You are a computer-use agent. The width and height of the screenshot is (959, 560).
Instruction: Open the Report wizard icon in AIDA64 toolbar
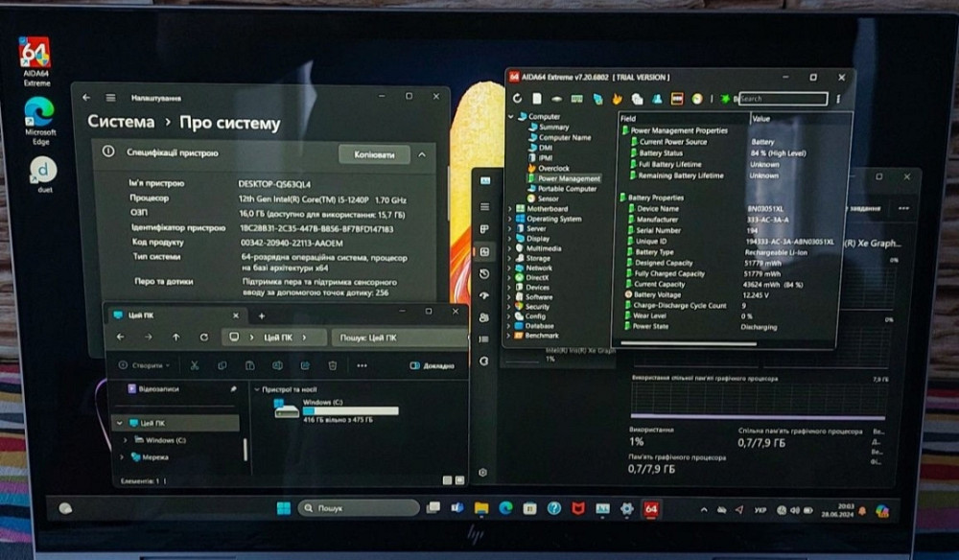tap(537, 99)
